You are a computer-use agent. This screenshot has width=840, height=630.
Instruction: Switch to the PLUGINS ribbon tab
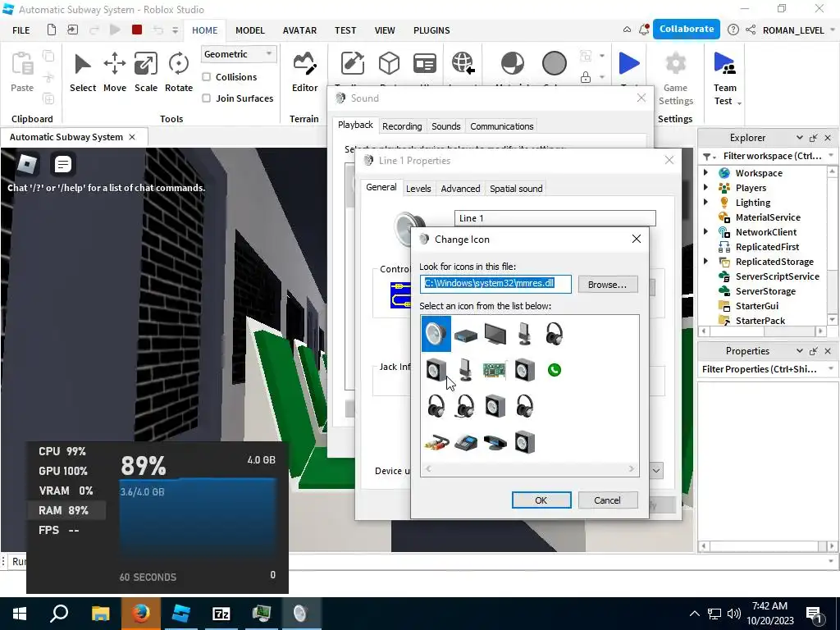pyautogui.click(x=431, y=30)
